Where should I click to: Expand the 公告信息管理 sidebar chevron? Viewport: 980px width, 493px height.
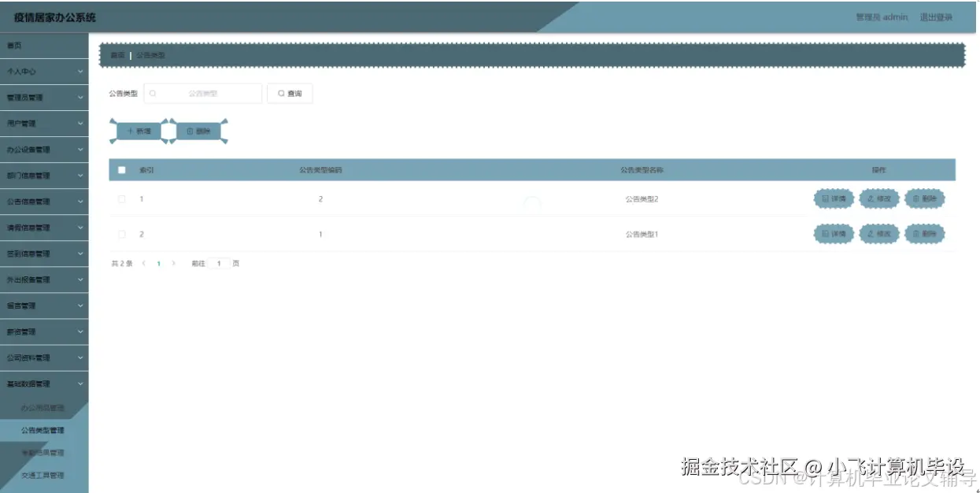click(x=80, y=202)
